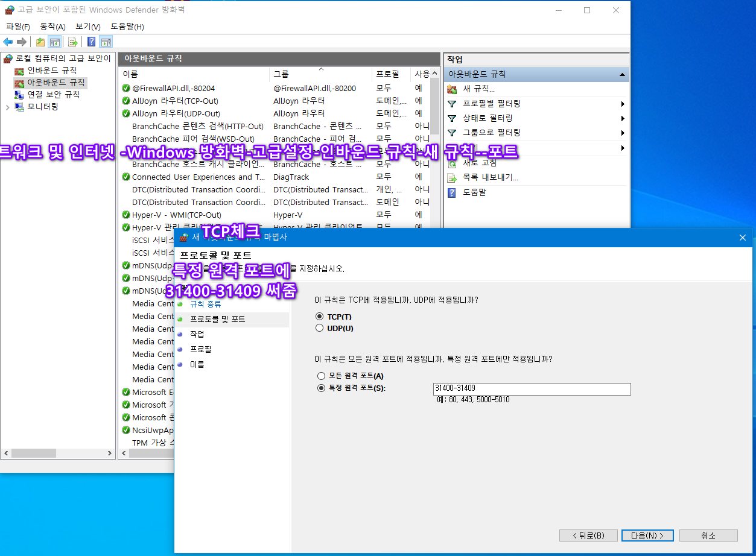Open the 동작(A) menu
Viewport: 756px width, 556px height.
52,27
